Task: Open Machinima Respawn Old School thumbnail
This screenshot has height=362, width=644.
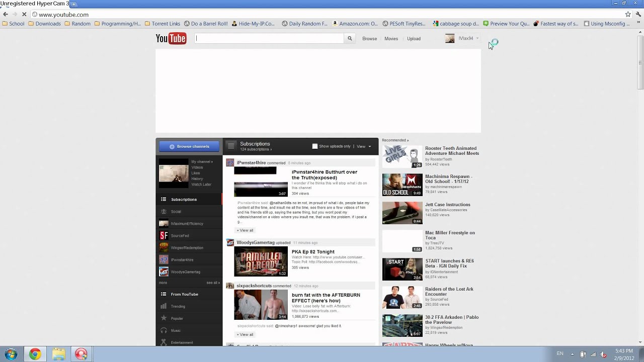Action: coord(402,185)
